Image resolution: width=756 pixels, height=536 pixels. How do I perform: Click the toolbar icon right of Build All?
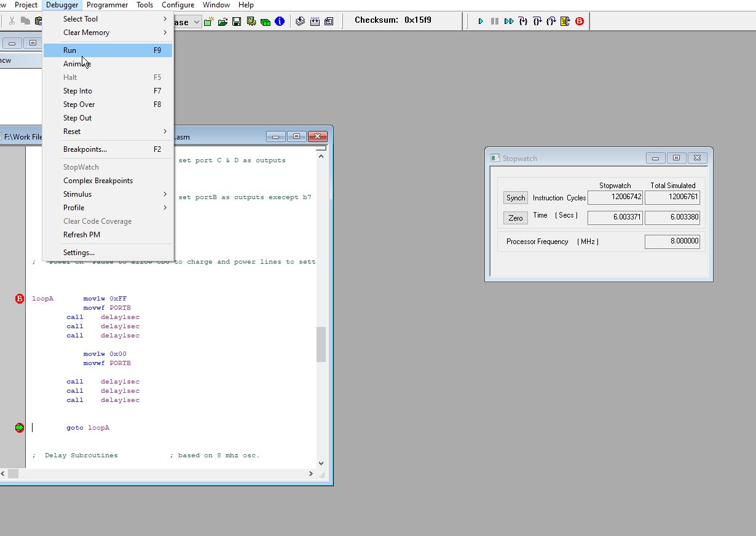[329, 22]
